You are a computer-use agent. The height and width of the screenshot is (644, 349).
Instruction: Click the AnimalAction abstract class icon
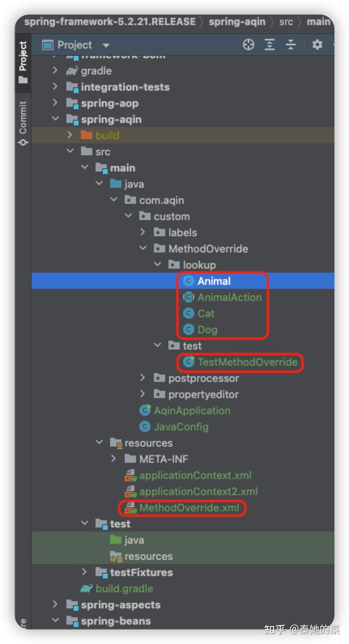pos(188,297)
